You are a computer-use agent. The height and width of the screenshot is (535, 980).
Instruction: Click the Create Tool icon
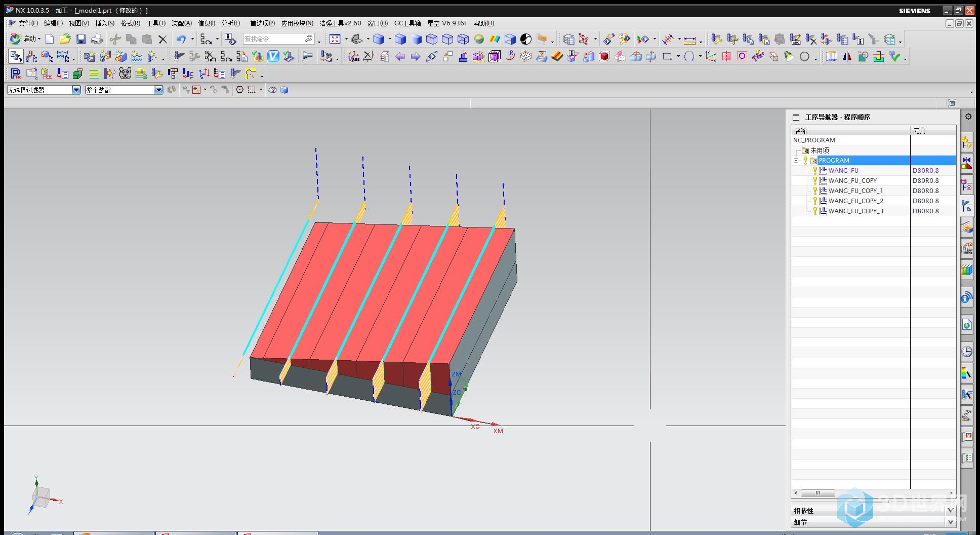coord(105,56)
